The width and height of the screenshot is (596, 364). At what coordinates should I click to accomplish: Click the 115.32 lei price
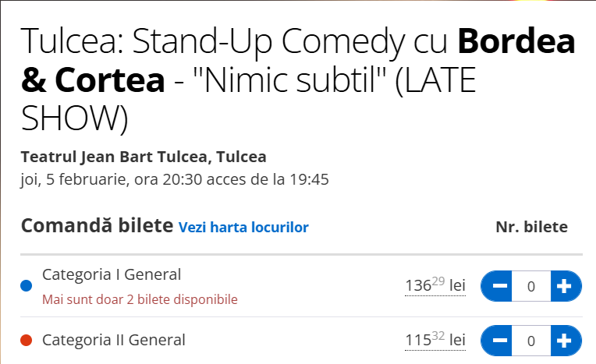tap(435, 340)
